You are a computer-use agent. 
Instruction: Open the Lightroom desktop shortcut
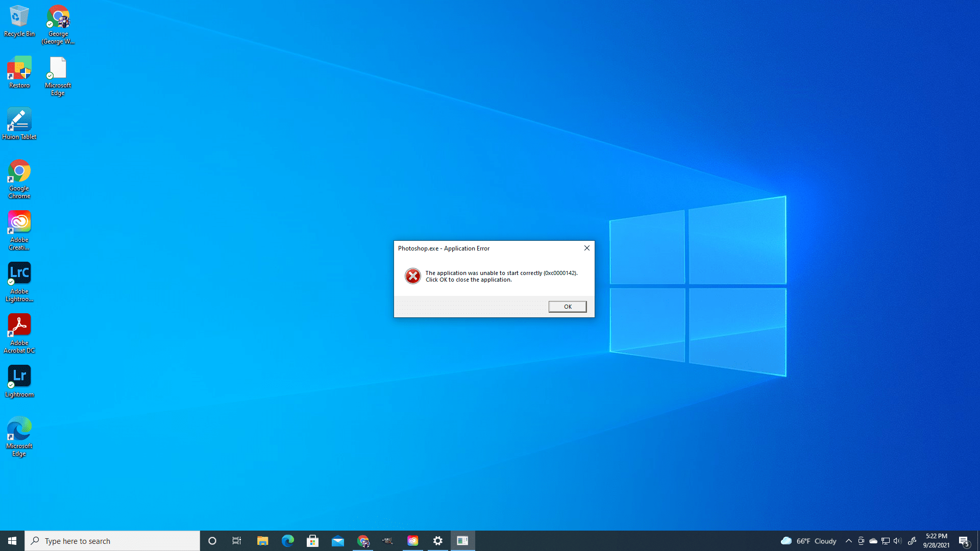click(19, 376)
